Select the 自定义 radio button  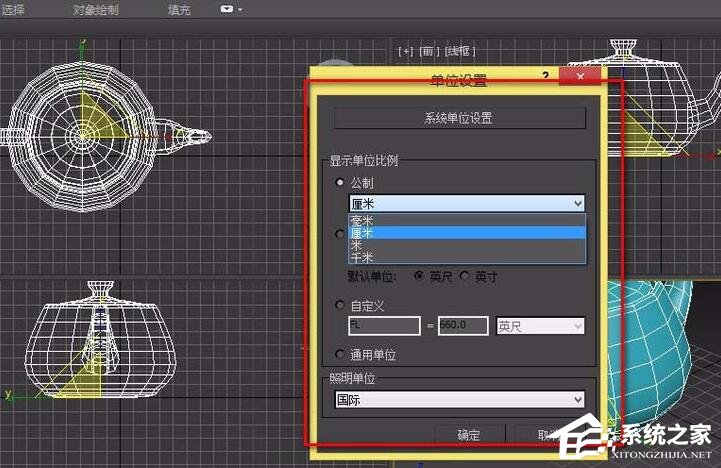340,305
